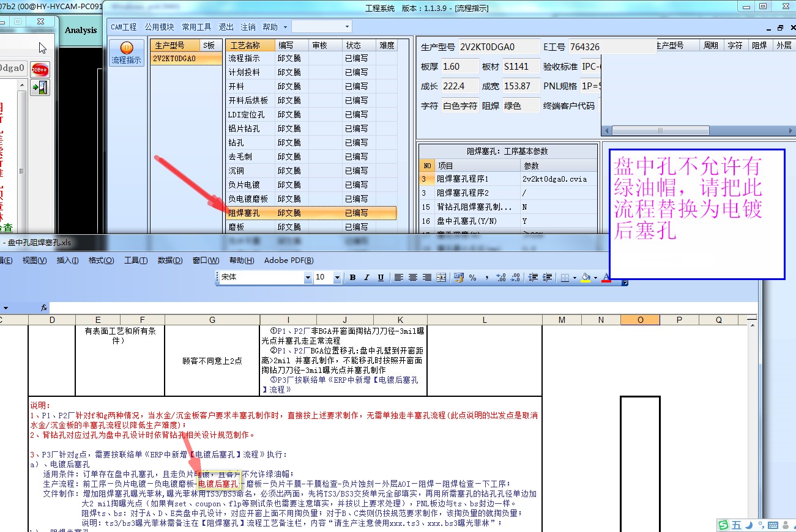Click the 生产型号 input field value
The image size is (796, 532).
click(498, 47)
